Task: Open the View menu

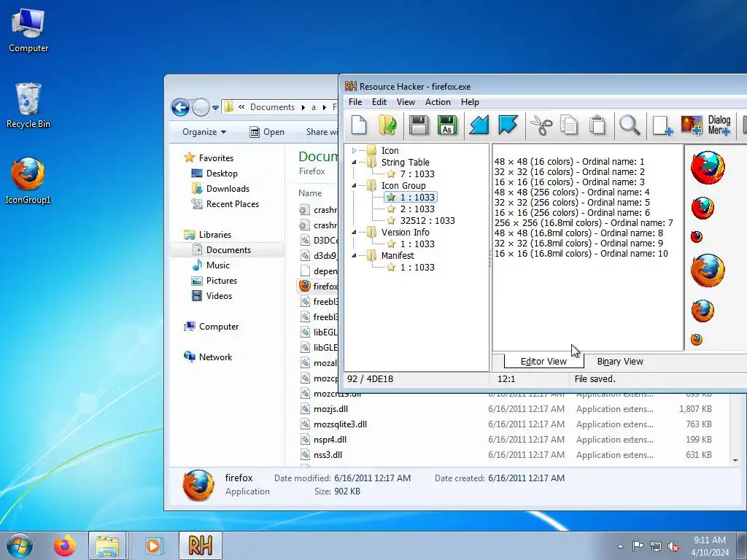Action: point(406,102)
